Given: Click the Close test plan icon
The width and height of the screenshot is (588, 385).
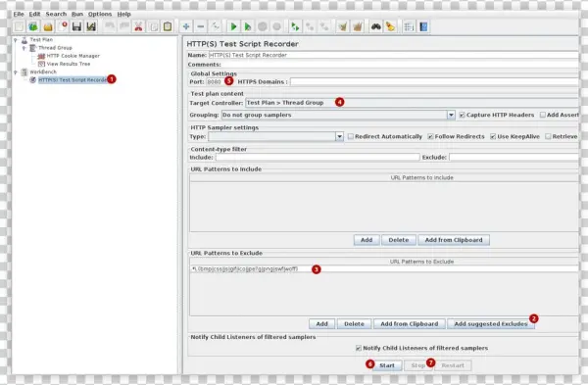Looking at the screenshot, I should tap(63, 26).
